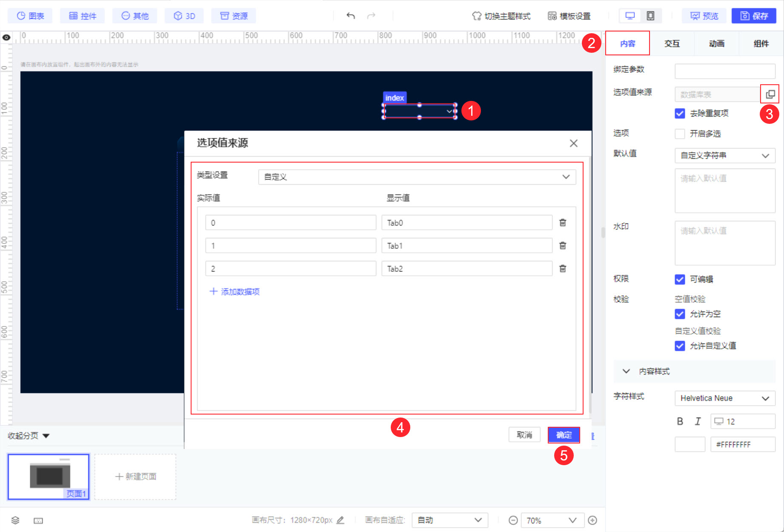The image size is (784, 532).
Task: Click 新建页面 add page
Action: pos(135,477)
